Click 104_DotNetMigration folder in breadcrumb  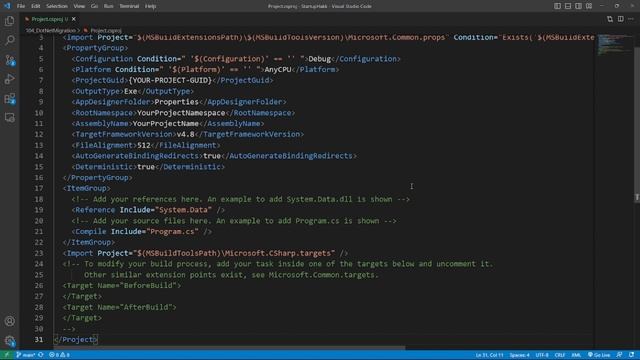click(x=51, y=30)
